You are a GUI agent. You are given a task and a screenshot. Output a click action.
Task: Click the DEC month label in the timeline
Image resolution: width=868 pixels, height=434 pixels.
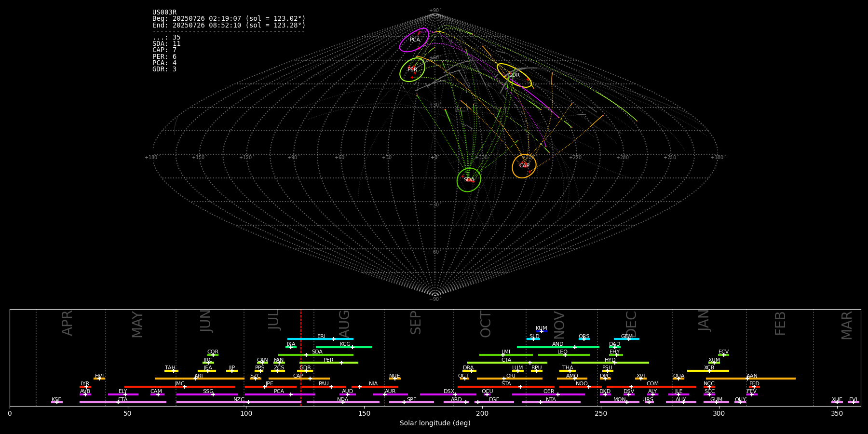(631, 324)
